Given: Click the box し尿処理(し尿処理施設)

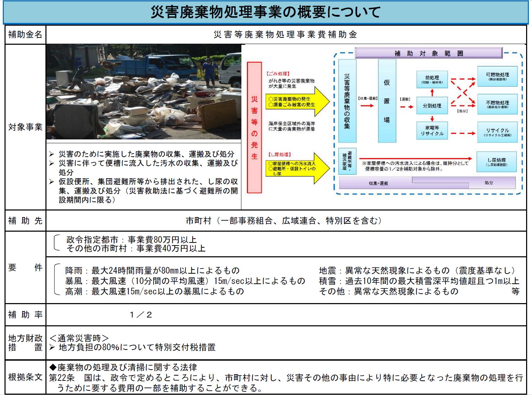Looking at the screenshot, I should pyautogui.click(x=496, y=162).
